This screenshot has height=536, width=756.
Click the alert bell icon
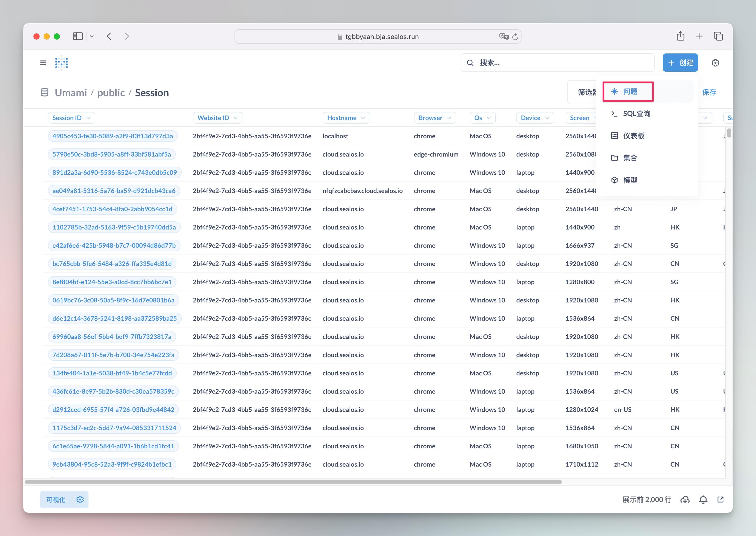coord(703,500)
